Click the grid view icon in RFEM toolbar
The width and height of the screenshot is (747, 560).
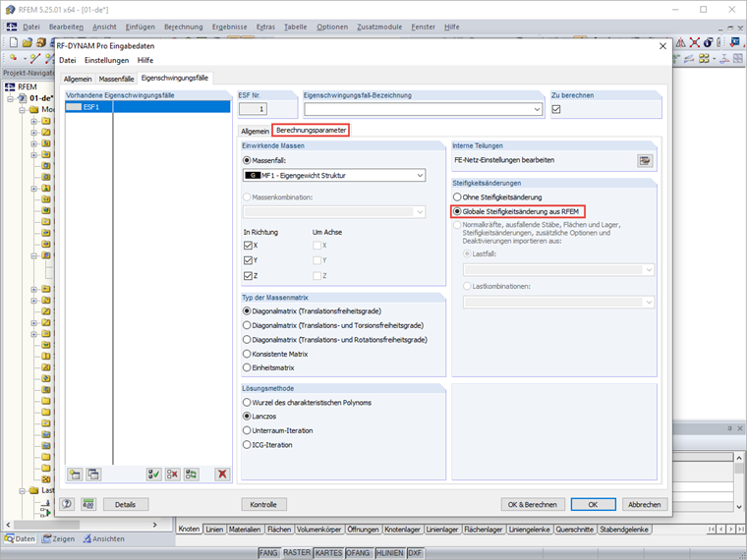coord(738,59)
